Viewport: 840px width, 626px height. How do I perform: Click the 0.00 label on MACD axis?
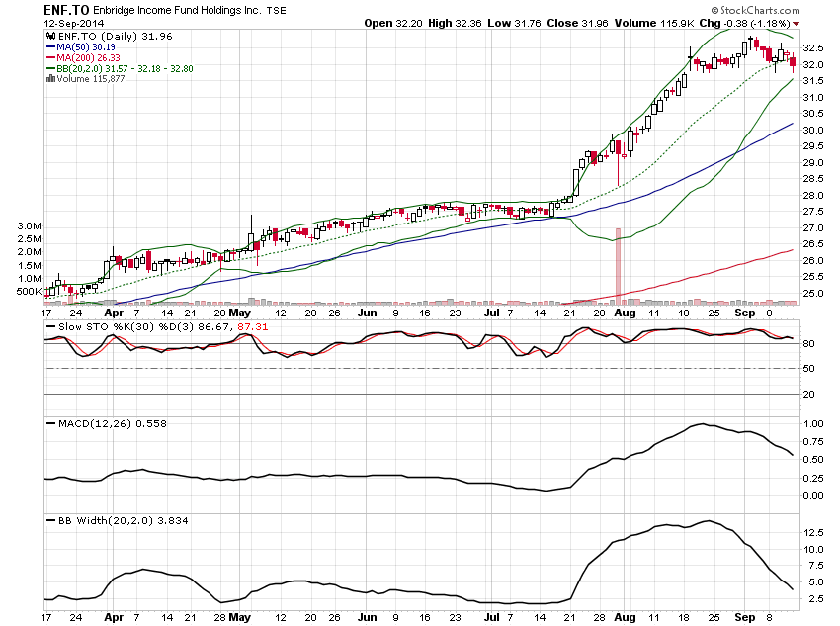[813, 496]
